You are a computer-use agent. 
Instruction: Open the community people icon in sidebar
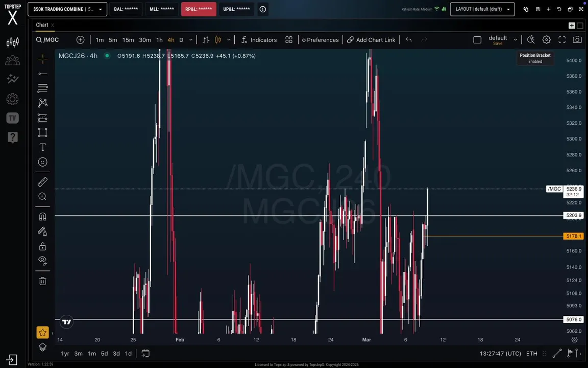pyautogui.click(x=12, y=60)
